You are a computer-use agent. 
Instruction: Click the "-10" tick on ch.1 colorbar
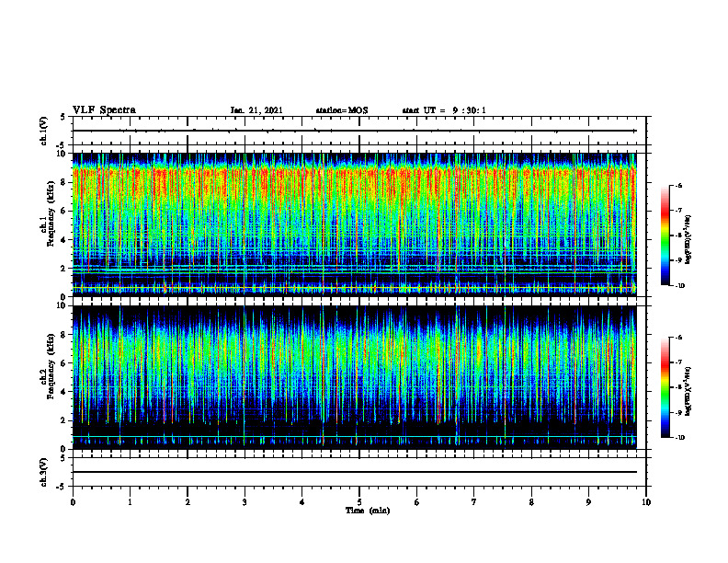point(679,286)
